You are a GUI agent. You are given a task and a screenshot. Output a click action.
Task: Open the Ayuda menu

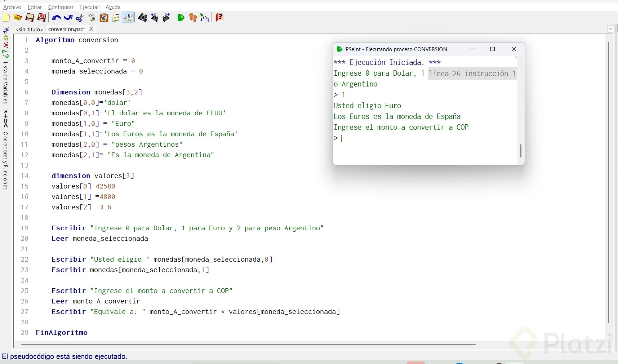point(113,7)
